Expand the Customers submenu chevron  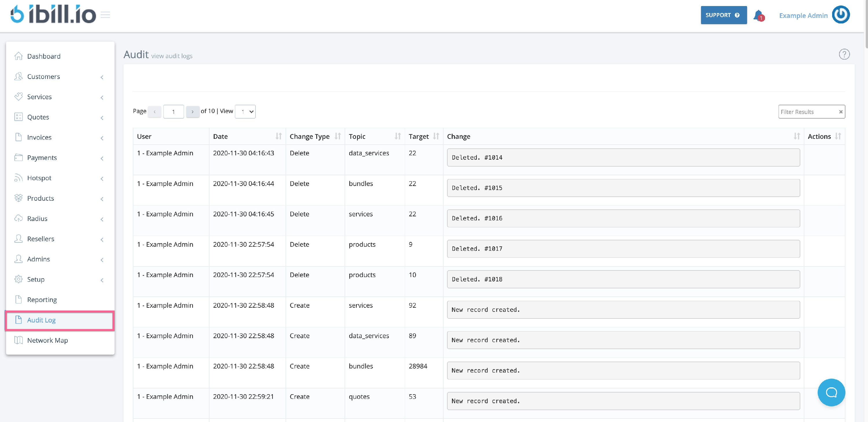point(102,77)
